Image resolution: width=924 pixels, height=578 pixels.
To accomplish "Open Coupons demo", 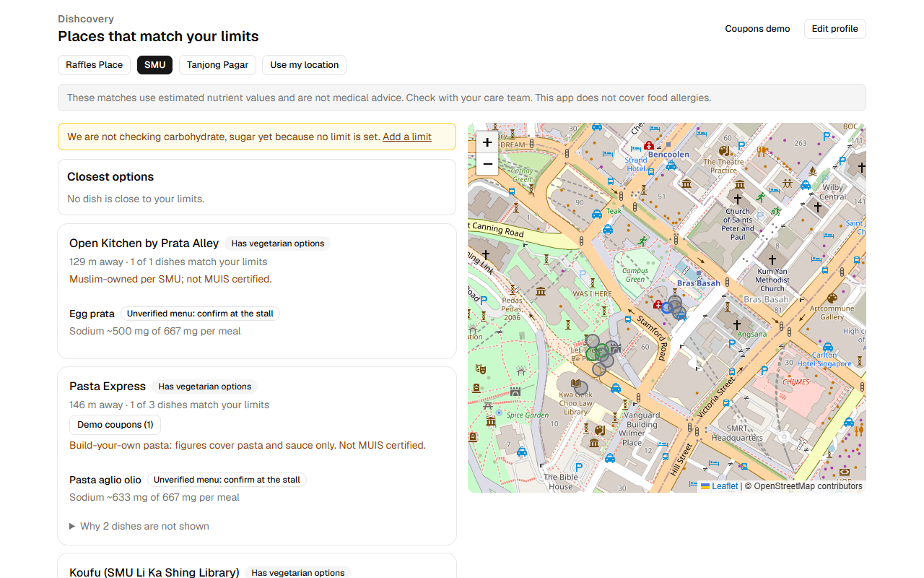I will click(x=757, y=29).
